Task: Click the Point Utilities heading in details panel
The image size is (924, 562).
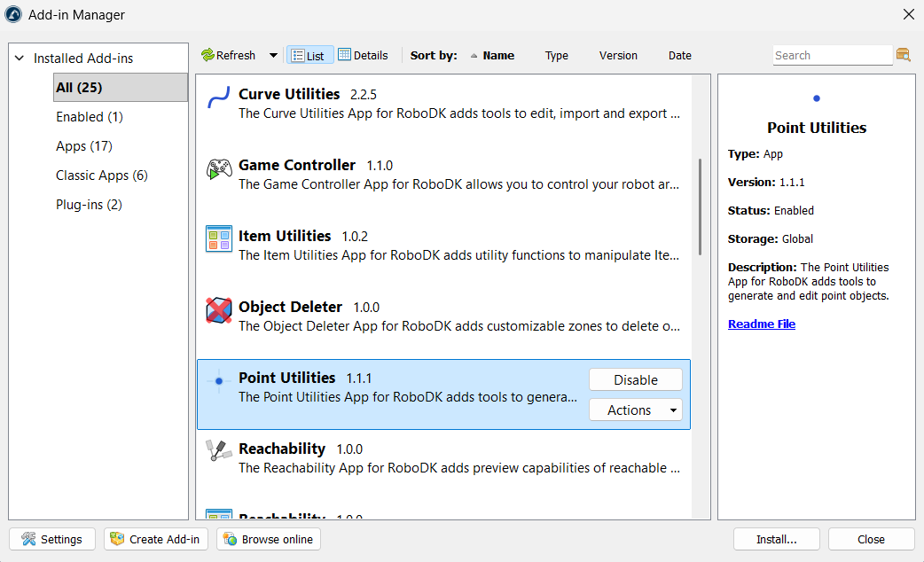Action: 817,128
